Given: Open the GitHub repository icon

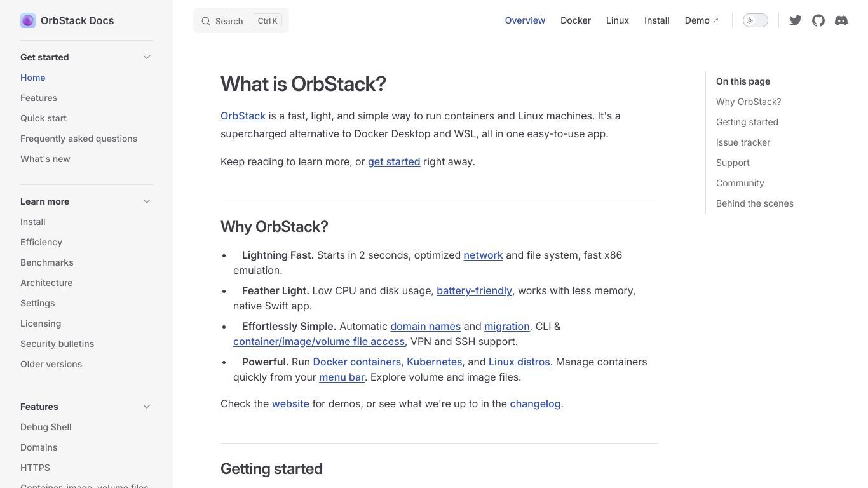Looking at the screenshot, I should pos(818,20).
